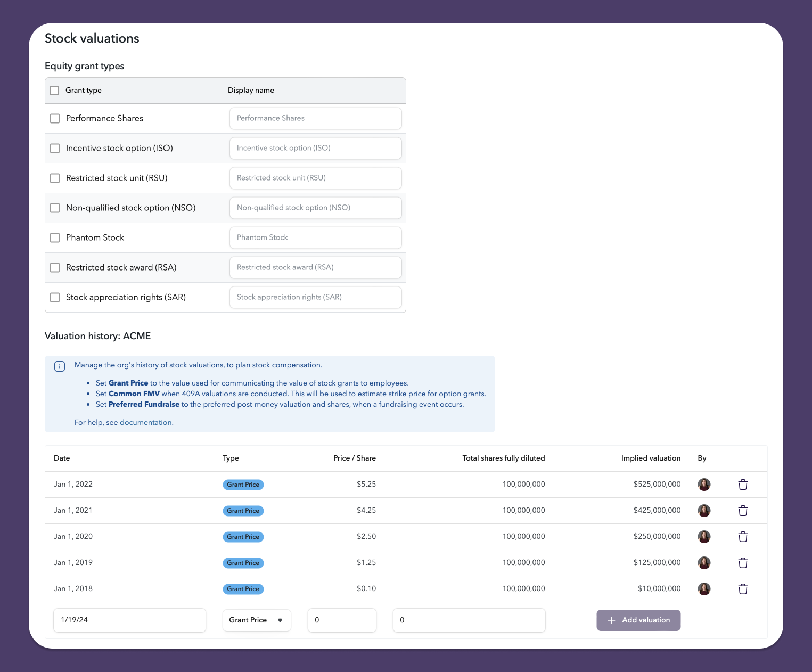Sort by the Date column header

61,458
